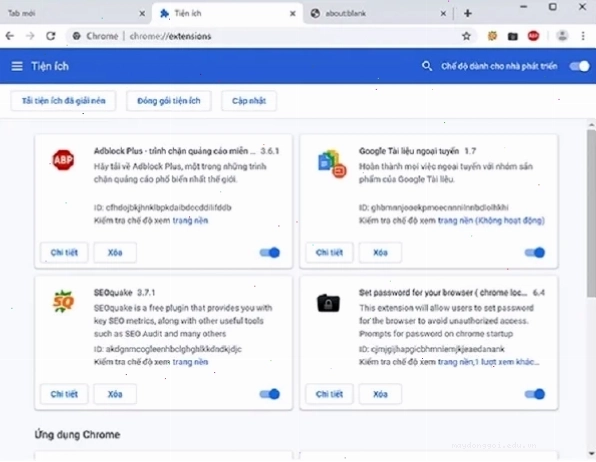The width and height of the screenshot is (596, 462).
Task: Click the Google Tài liệu ngoại tuyến title
Action: coord(409,151)
